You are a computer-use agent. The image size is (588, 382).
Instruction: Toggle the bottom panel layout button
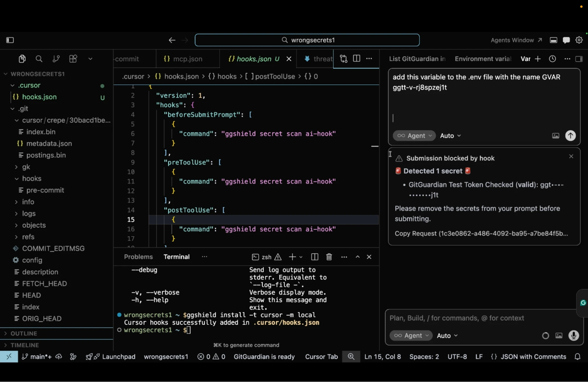click(553, 40)
